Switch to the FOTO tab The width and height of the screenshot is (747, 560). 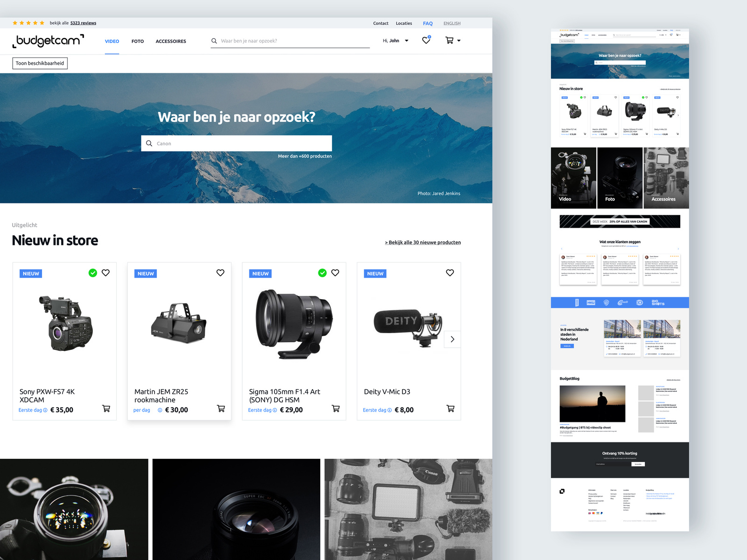click(138, 41)
